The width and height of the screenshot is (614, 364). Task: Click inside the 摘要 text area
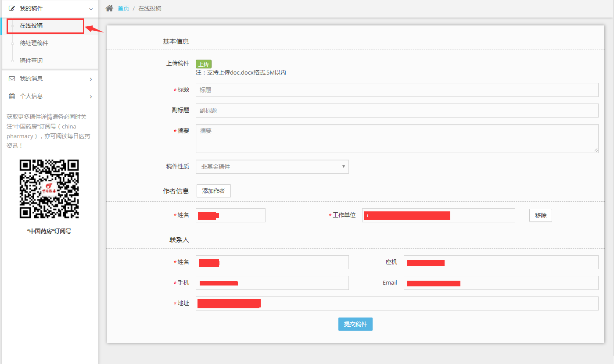point(397,139)
